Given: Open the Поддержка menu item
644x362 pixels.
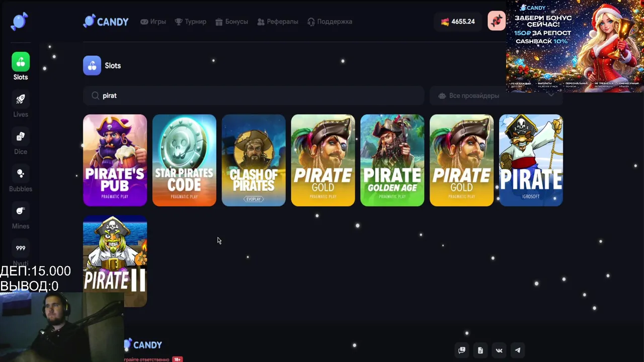Looking at the screenshot, I should [x=330, y=22].
